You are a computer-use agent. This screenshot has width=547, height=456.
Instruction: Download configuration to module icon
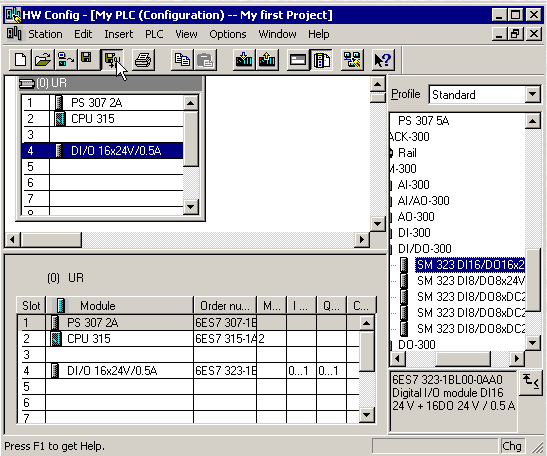pyautogui.click(x=244, y=60)
